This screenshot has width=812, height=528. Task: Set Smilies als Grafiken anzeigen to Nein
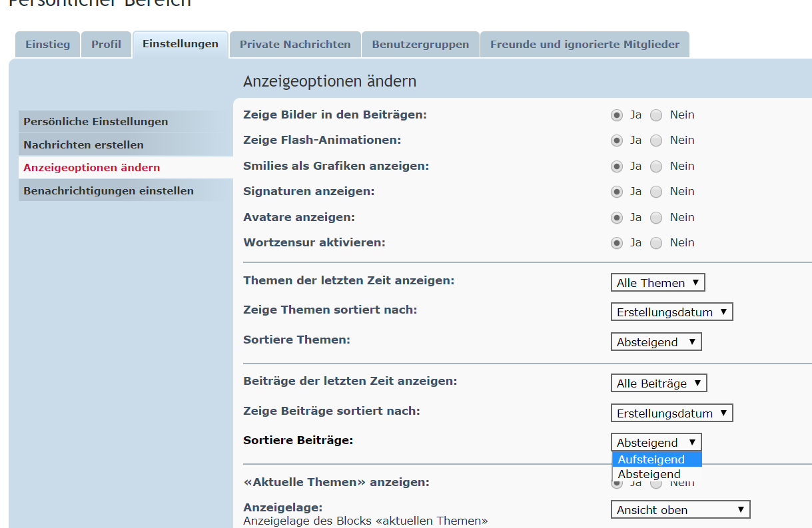click(656, 166)
